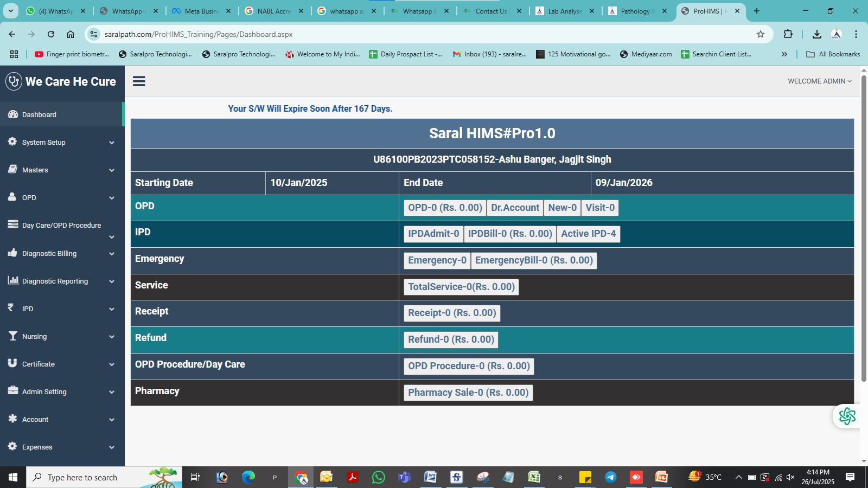Click the Visit-0 button
This screenshot has width=868, height=488.
pyautogui.click(x=600, y=208)
